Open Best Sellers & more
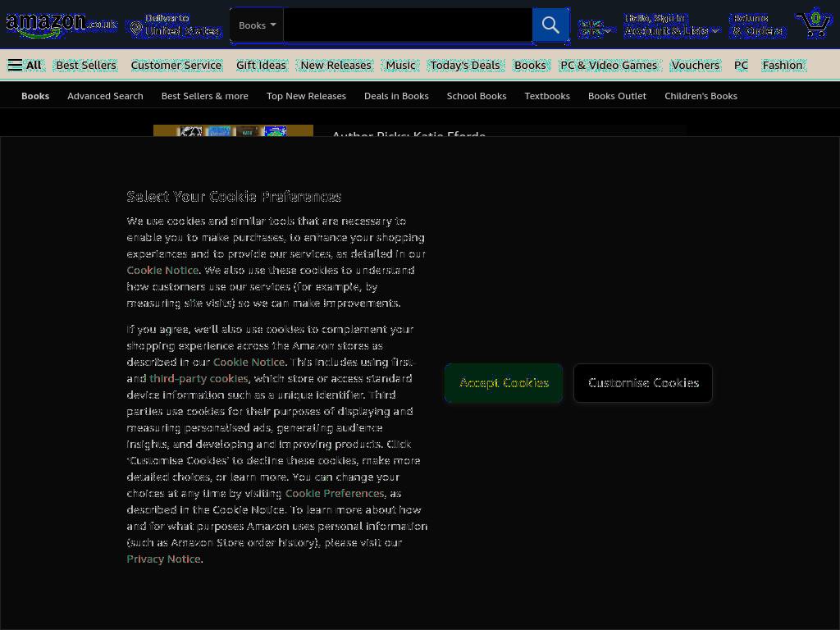Screen dimensions: 840x630 pyautogui.click(x=204, y=96)
